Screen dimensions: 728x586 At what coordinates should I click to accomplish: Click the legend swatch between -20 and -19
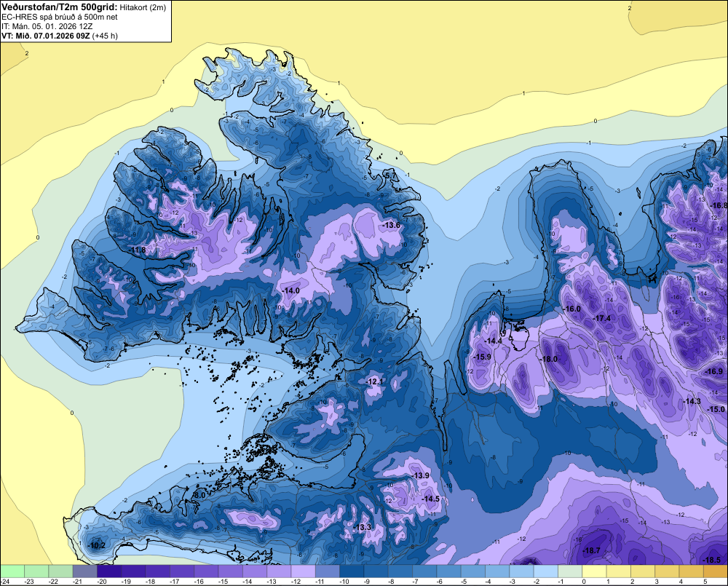coord(109,571)
